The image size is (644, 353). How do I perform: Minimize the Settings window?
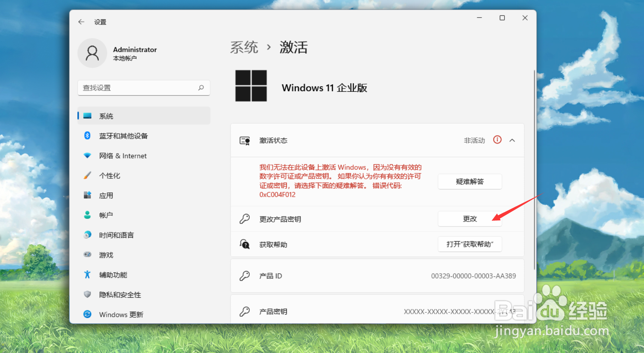point(479,18)
